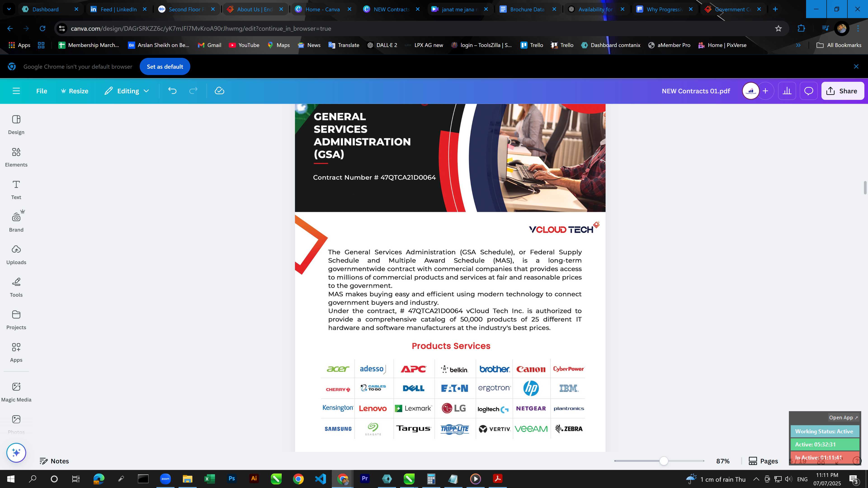
Task: Open the Trello bookmark with blue icon
Action: (532, 45)
